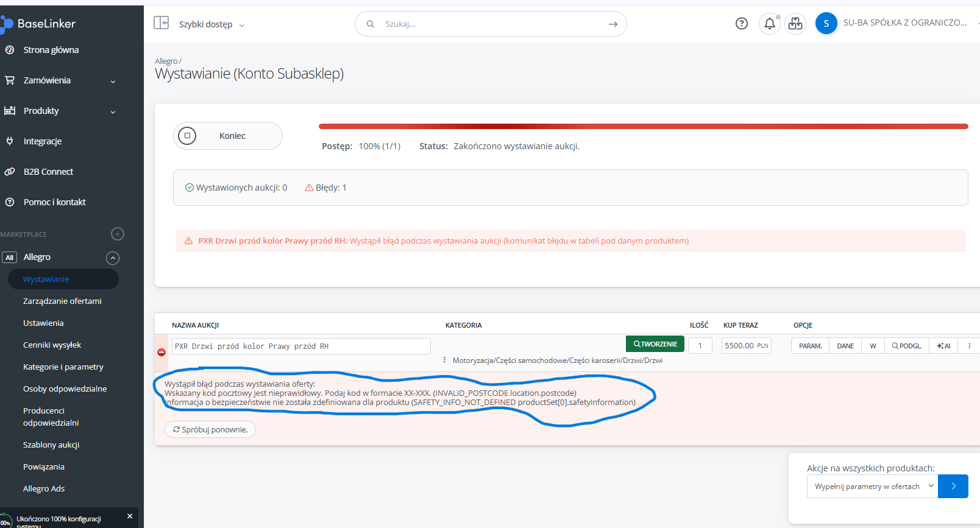Open Powiązania
980x528 pixels.
pyautogui.click(x=44, y=467)
